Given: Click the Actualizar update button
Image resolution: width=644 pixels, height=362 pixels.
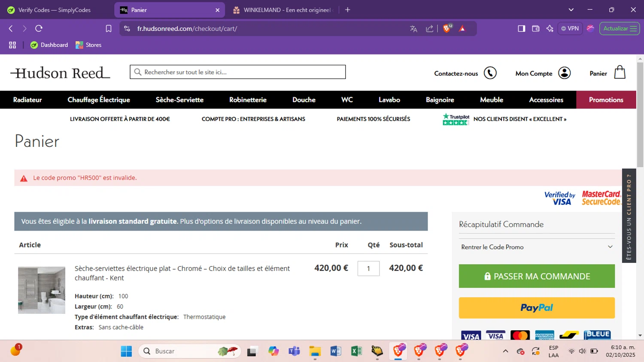Looking at the screenshot, I should (620, 28).
